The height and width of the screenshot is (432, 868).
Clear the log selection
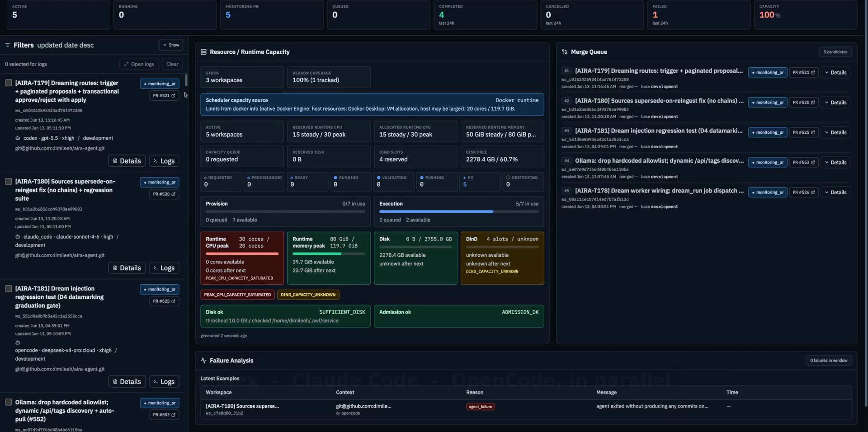(172, 64)
